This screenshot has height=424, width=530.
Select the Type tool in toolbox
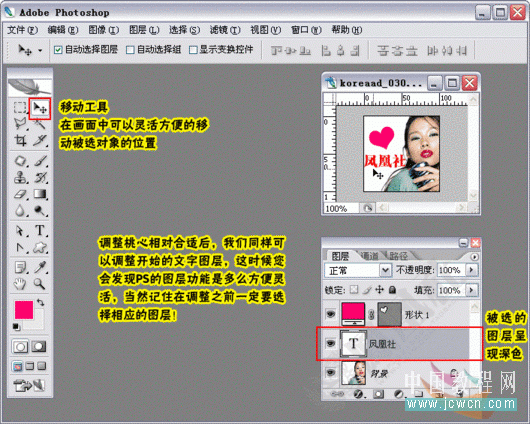click(40, 231)
